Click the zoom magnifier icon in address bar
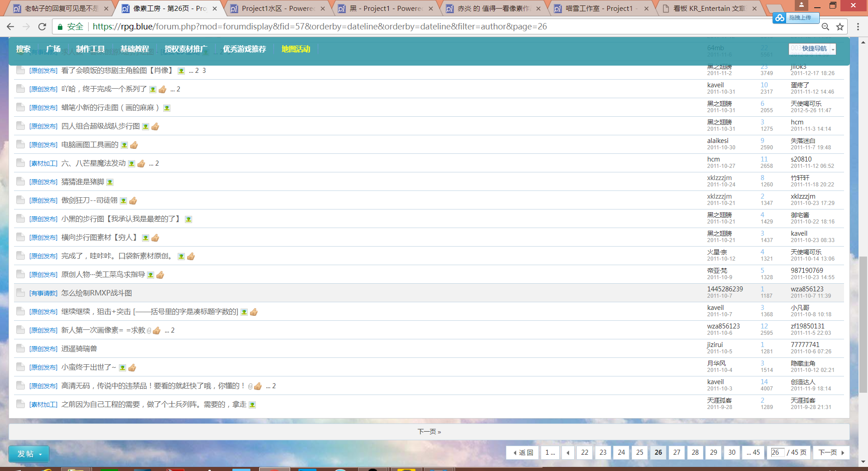868x471 pixels. [826, 27]
